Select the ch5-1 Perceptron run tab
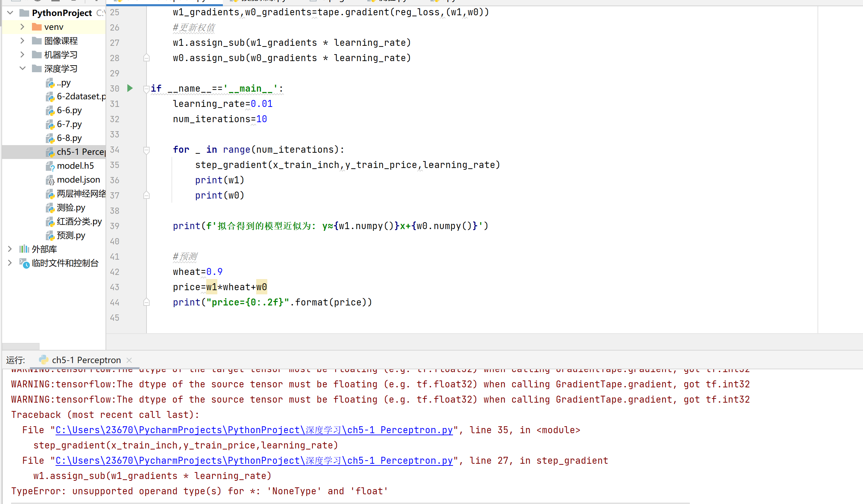The height and width of the screenshot is (504, 863). pos(86,360)
